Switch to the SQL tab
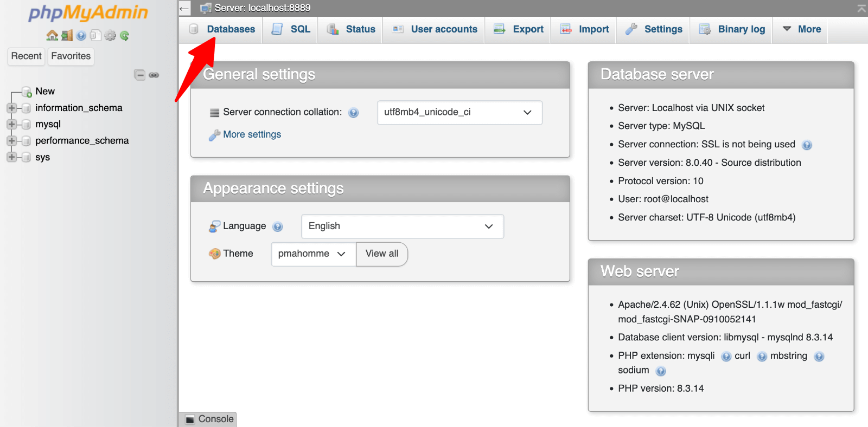 [290, 29]
